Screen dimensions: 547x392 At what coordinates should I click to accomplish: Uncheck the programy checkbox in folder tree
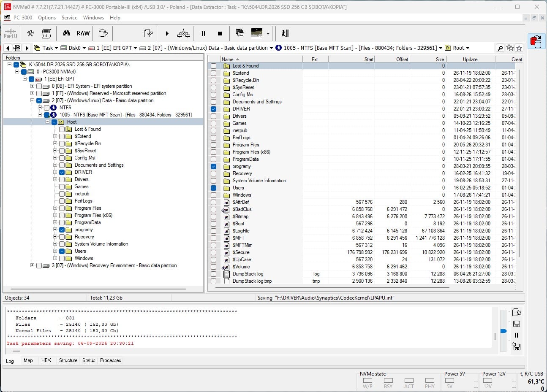[x=62, y=230]
